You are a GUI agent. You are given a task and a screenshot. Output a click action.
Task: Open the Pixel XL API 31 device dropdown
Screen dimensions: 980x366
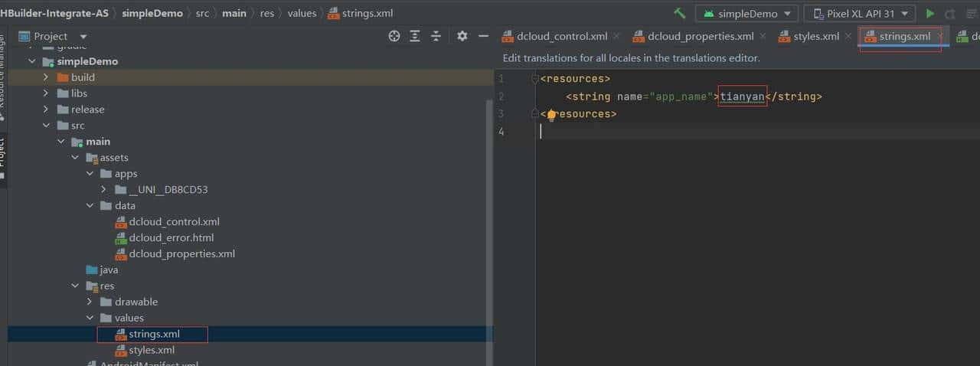(860, 14)
